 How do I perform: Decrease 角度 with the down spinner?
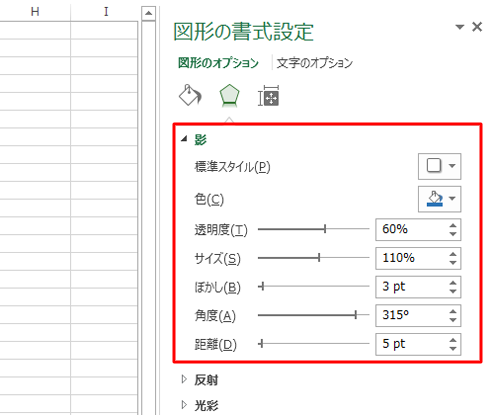[453, 320]
